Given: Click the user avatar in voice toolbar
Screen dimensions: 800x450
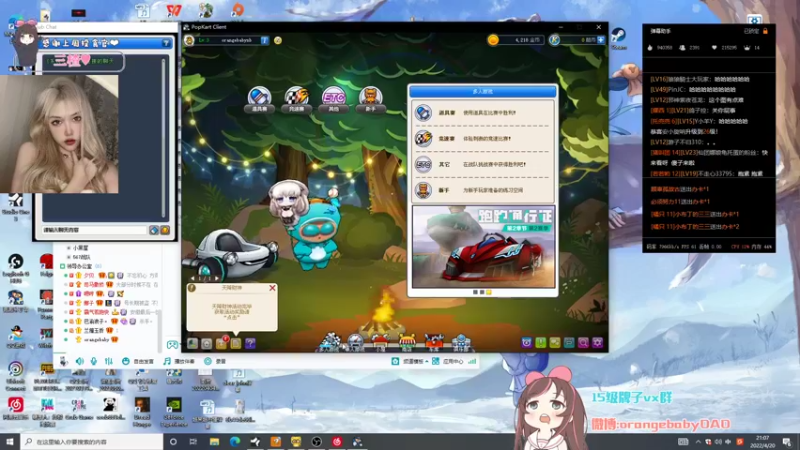Looking at the screenshot, I should (63, 361).
